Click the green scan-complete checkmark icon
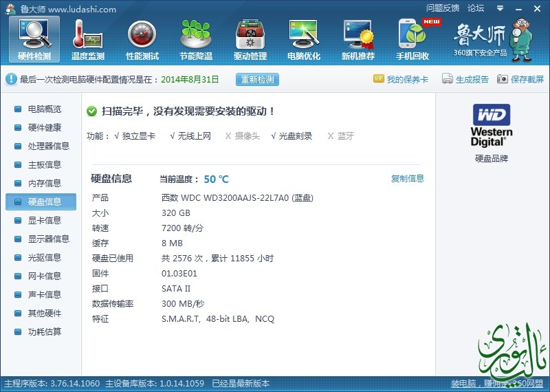Screen dimensions: 550x392 tap(92, 111)
